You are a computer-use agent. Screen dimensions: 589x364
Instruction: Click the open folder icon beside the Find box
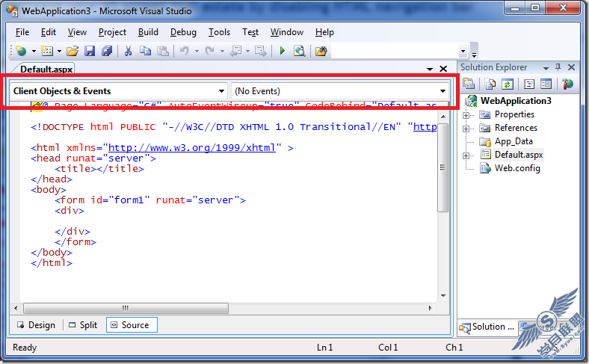coord(321,51)
